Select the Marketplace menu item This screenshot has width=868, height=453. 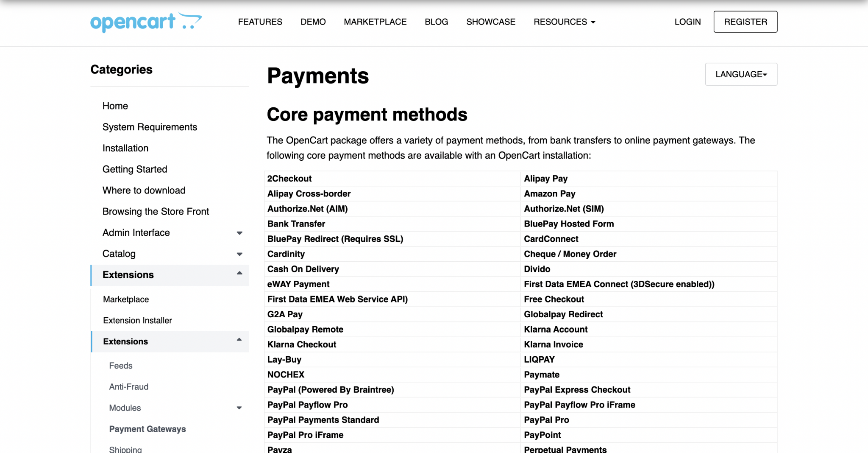click(375, 22)
